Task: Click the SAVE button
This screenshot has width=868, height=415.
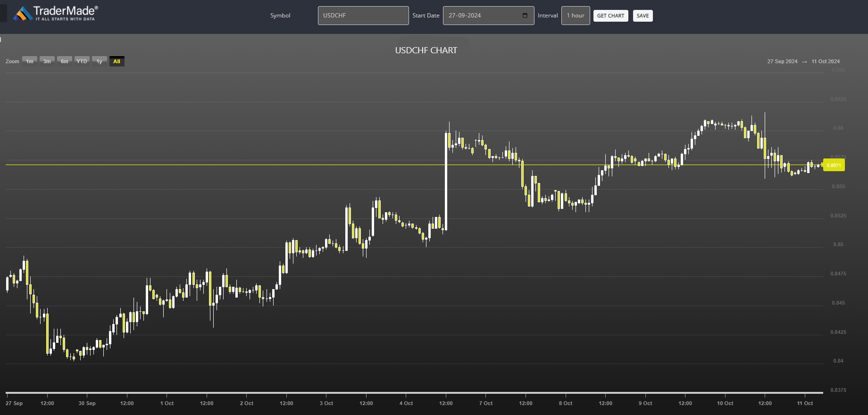Action: tap(643, 16)
